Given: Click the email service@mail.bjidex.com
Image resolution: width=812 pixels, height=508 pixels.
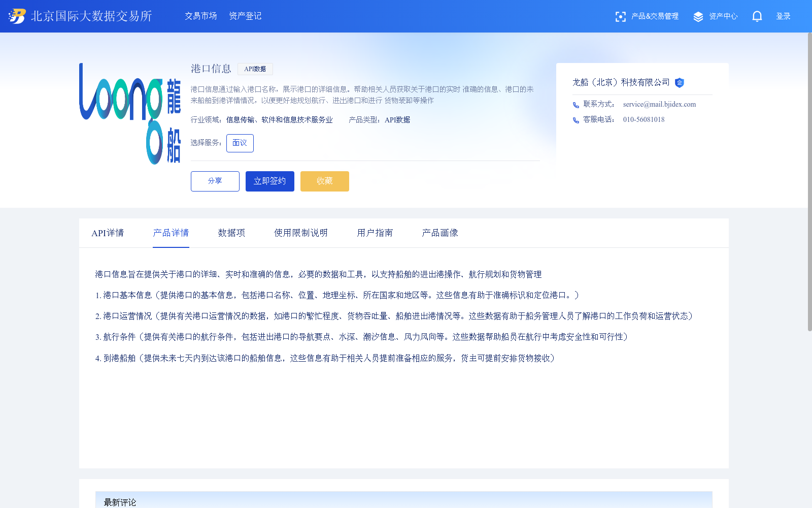Looking at the screenshot, I should click(x=659, y=105).
